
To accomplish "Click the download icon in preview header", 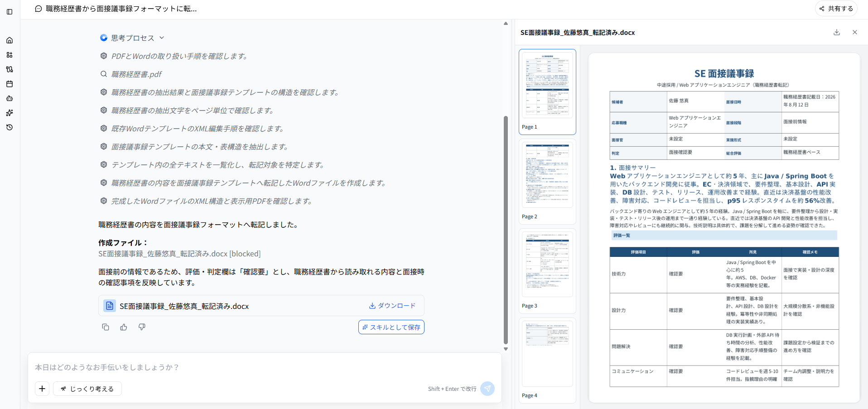I will 837,32.
